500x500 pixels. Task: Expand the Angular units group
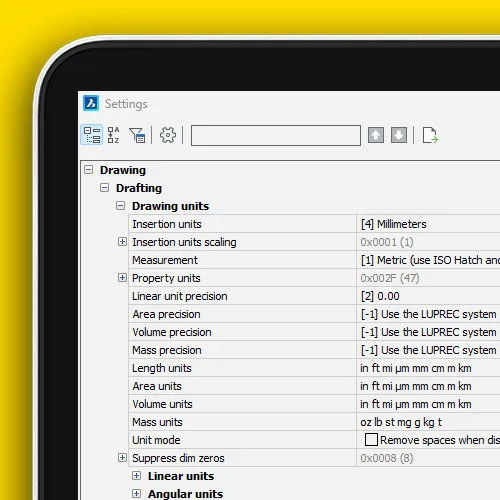(136, 494)
